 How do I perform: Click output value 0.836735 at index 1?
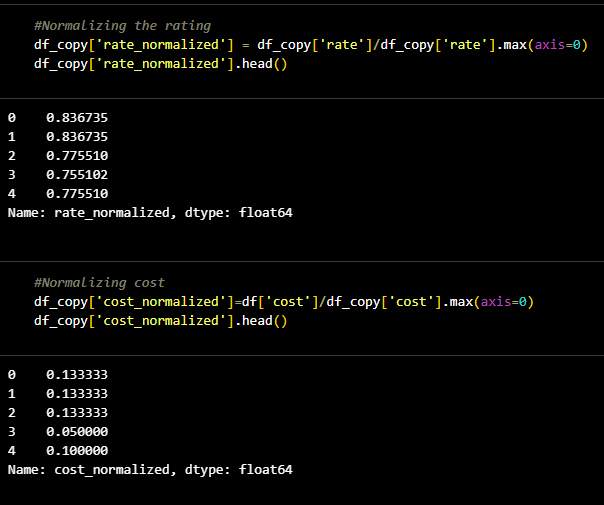click(x=77, y=137)
